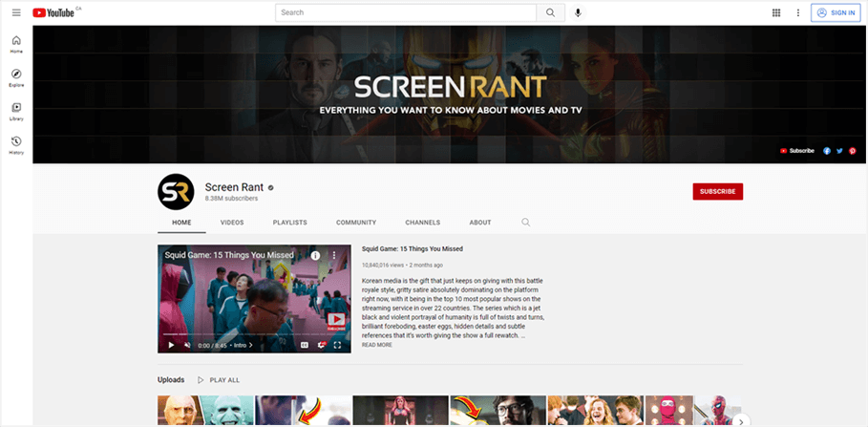Switch to the PLAYLISTS tab
Viewport: 868px width, 427px height.
click(290, 222)
